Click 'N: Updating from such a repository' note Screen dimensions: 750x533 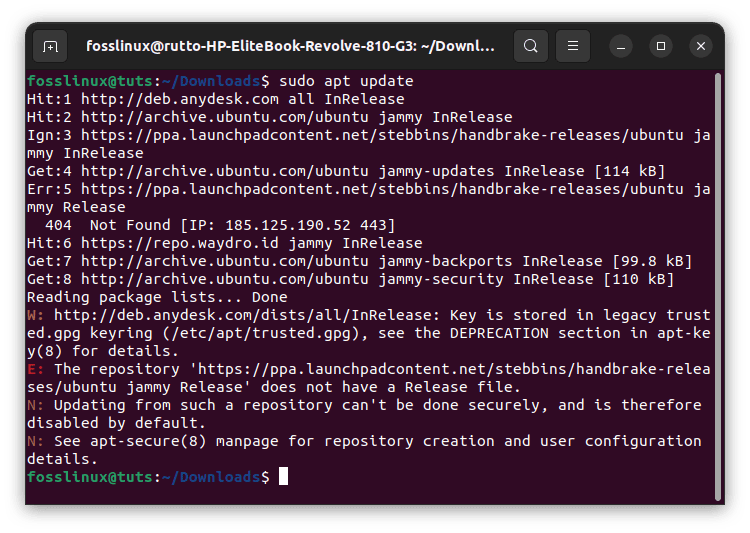tap(364, 414)
